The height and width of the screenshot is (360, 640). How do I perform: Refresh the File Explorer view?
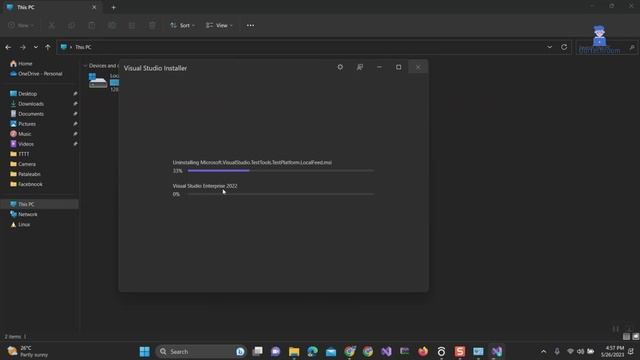564,47
